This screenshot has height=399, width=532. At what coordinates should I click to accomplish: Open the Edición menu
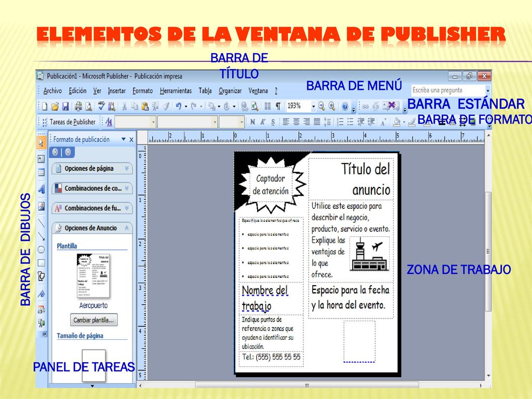coord(77,90)
